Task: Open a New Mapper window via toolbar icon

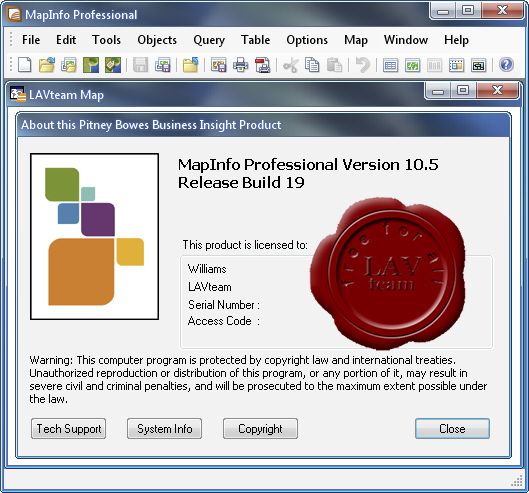Action: pos(412,64)
